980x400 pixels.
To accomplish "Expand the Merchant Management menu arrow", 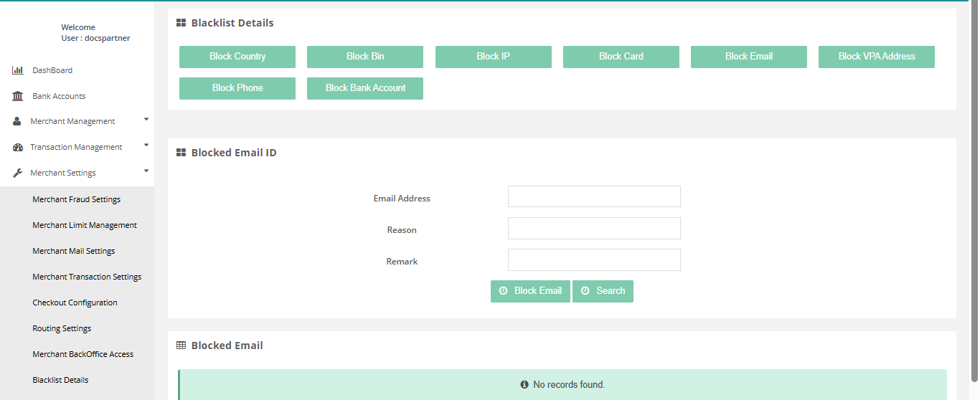I will (x=146, y=119).
